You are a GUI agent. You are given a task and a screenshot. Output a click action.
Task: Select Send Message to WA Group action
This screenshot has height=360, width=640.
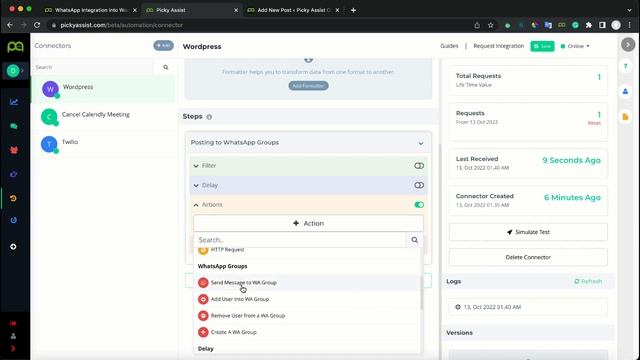(308, 282)
